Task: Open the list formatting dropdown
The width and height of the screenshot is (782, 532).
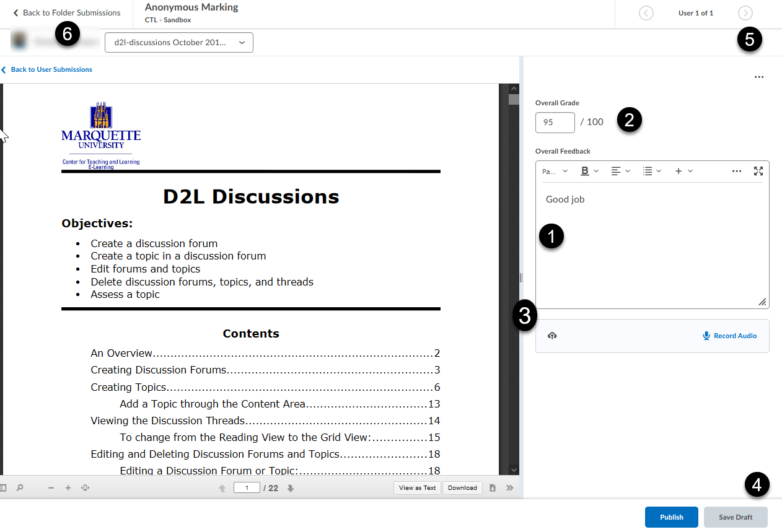Action: (x=651, y=171)
